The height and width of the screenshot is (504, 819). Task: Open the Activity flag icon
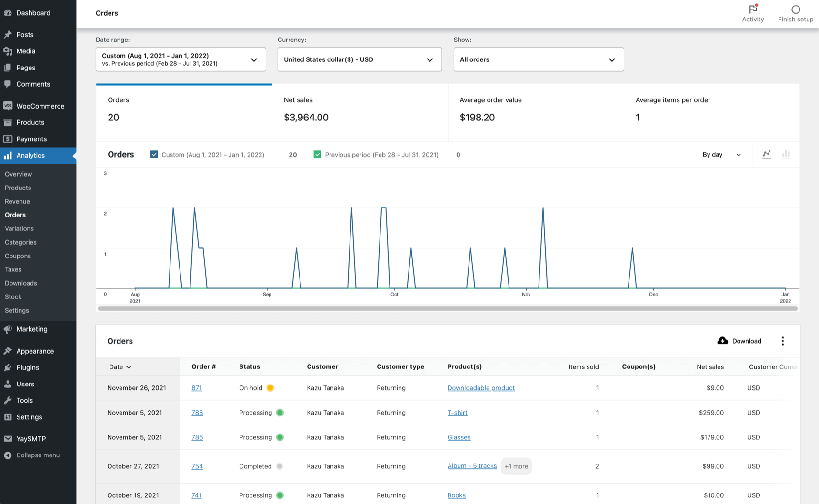[x=753, y=9]
